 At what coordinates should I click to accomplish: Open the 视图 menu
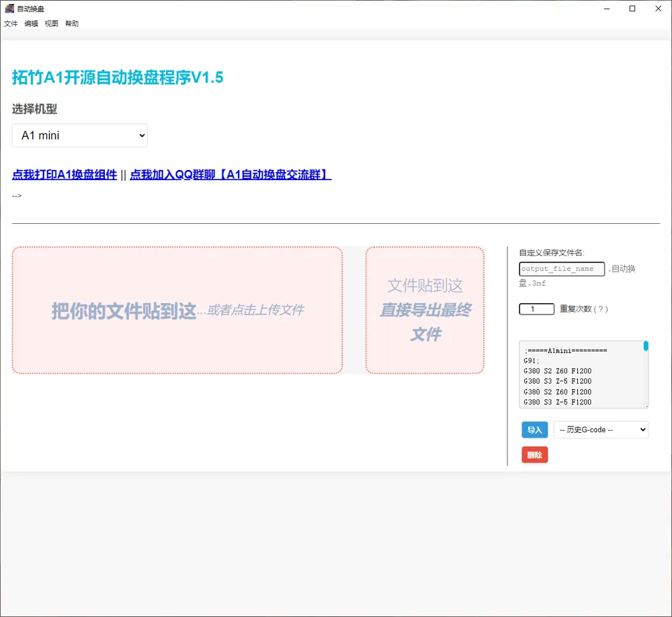click(51, 23)
